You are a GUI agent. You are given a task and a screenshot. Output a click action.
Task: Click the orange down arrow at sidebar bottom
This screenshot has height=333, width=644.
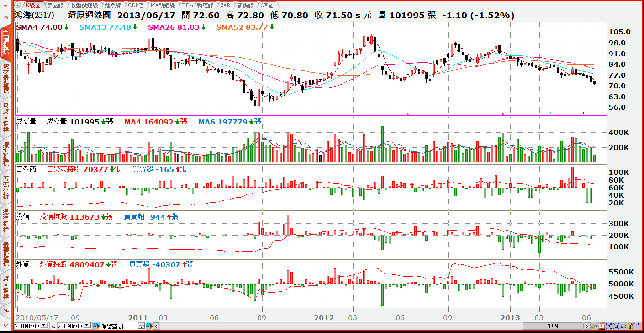[5, 325]
